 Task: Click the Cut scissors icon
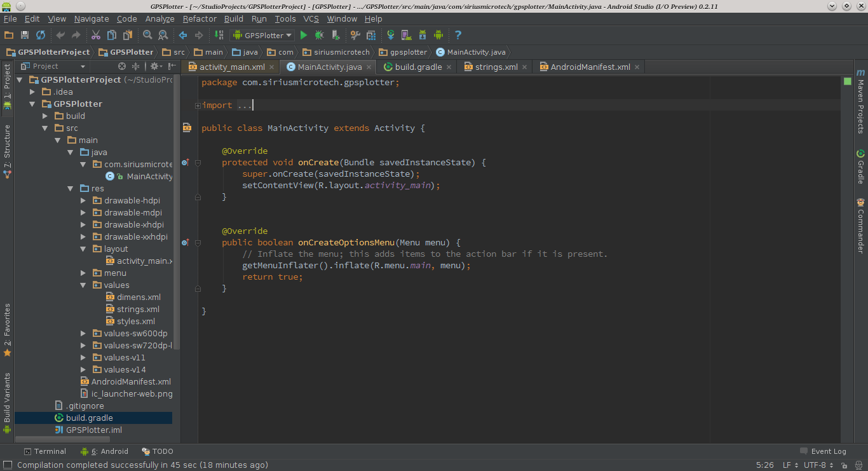96,35
